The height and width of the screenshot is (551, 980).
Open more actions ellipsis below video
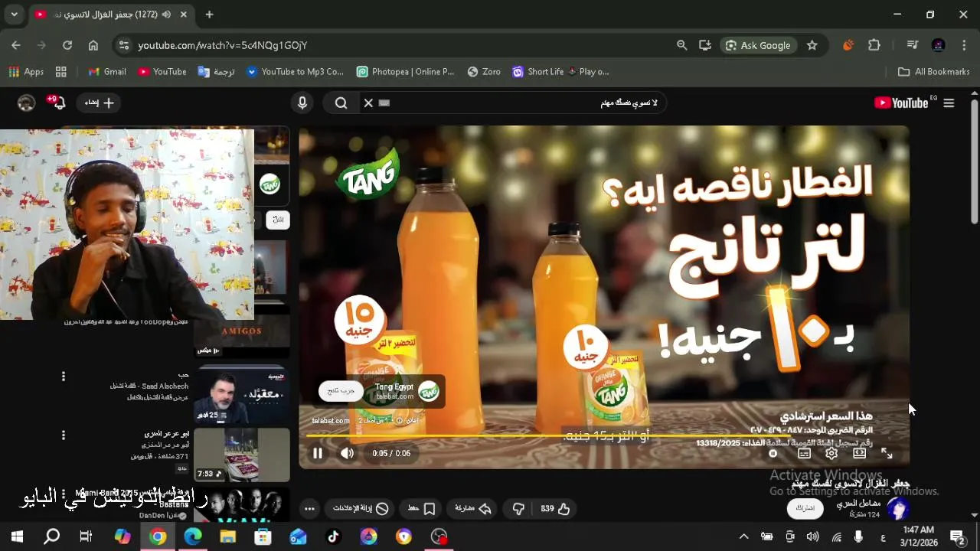click(x=309, y=508)
